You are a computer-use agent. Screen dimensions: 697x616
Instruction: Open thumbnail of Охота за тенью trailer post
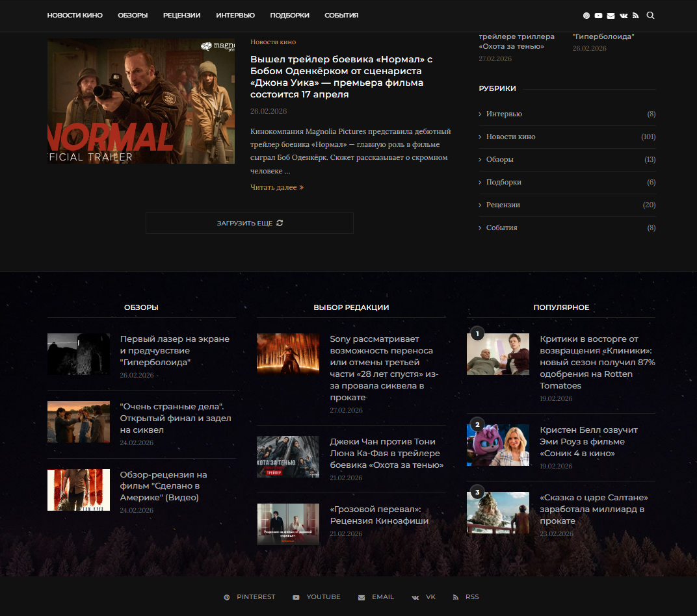coord(288,457)
